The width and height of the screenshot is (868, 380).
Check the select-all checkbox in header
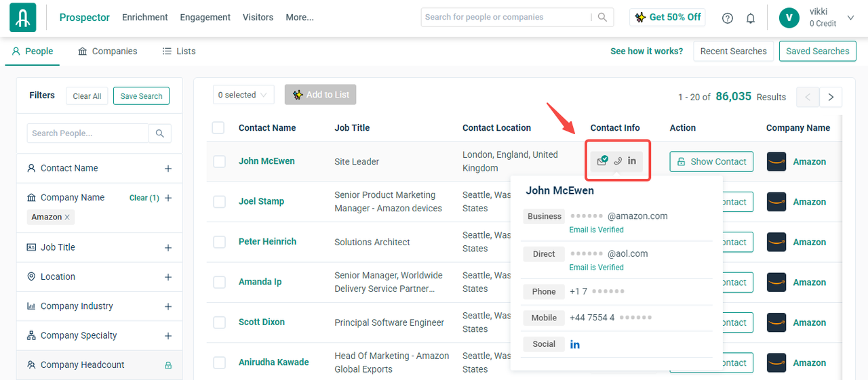(x=218, y=128)
